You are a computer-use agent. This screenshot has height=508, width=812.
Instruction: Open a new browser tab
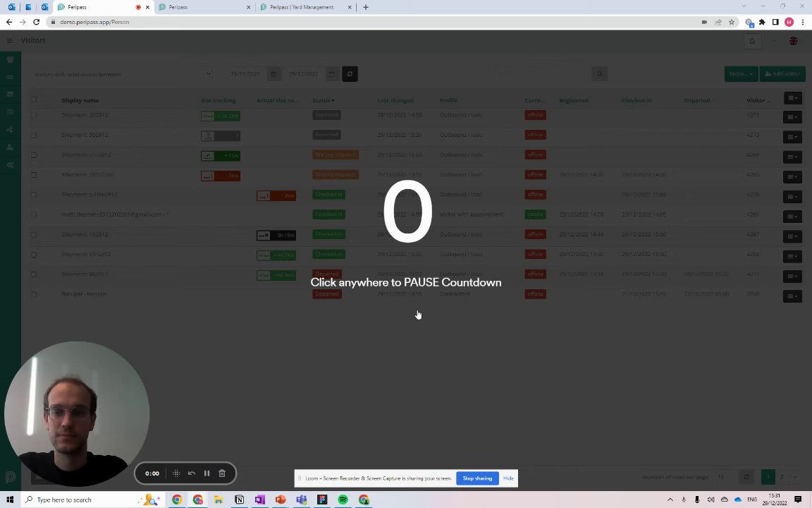366,7
